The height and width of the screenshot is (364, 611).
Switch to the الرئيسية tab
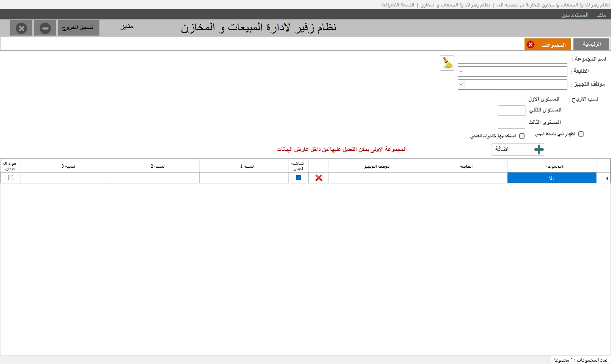(x=591, y=44)
